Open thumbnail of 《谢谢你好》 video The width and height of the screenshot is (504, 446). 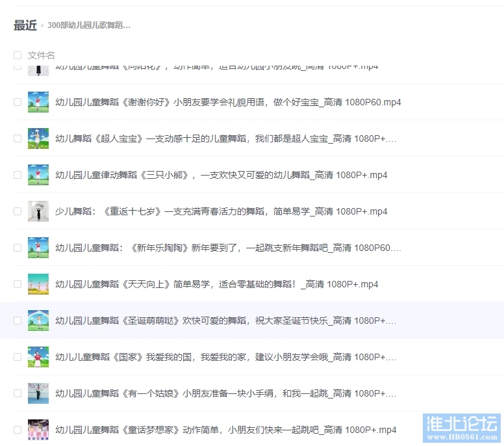click(38, 102)
